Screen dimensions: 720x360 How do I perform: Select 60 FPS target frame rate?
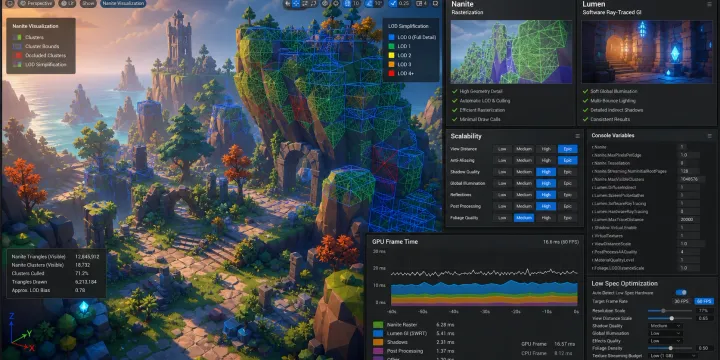(704, 301)
